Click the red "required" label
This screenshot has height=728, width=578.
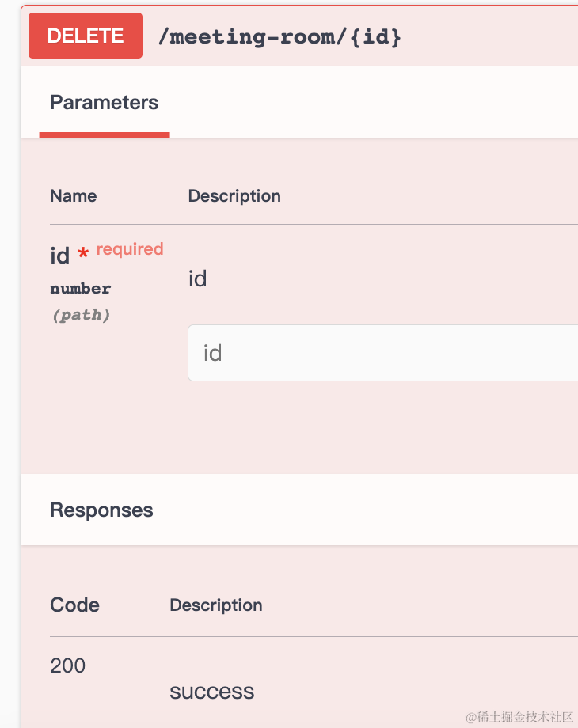(x=130, y=249)
